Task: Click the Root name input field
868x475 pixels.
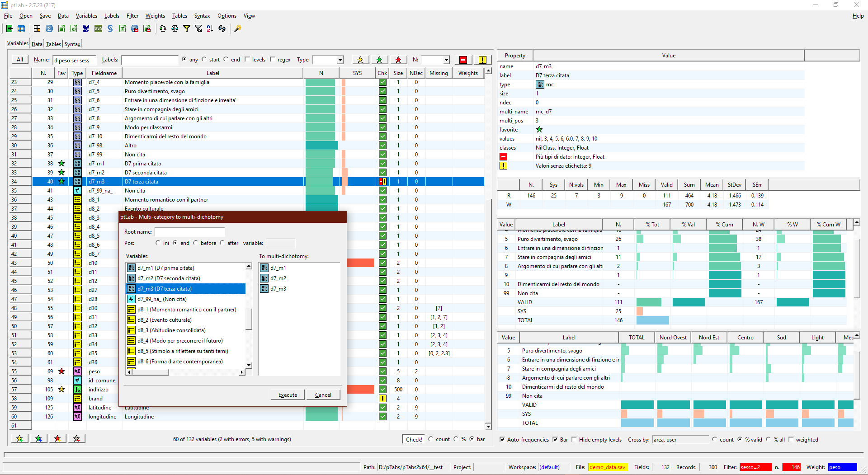Action: [190, 231]
